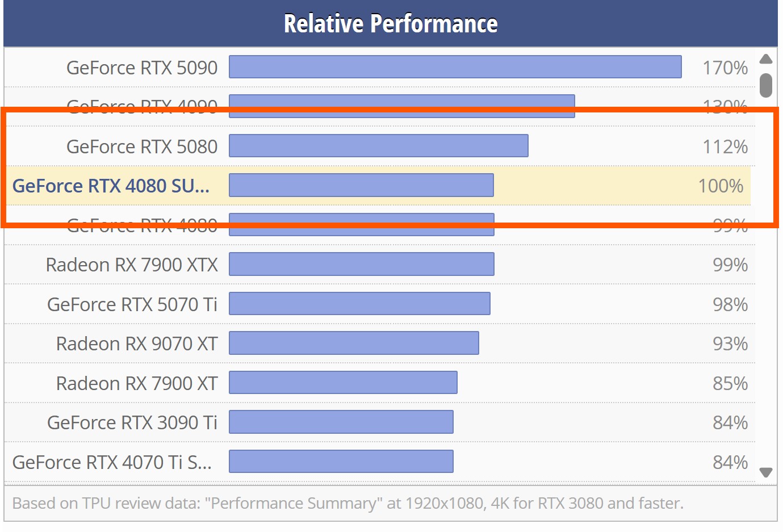
Task: Open Radeon RX 7900 XTX entry
Action: [x=132, y=265]
